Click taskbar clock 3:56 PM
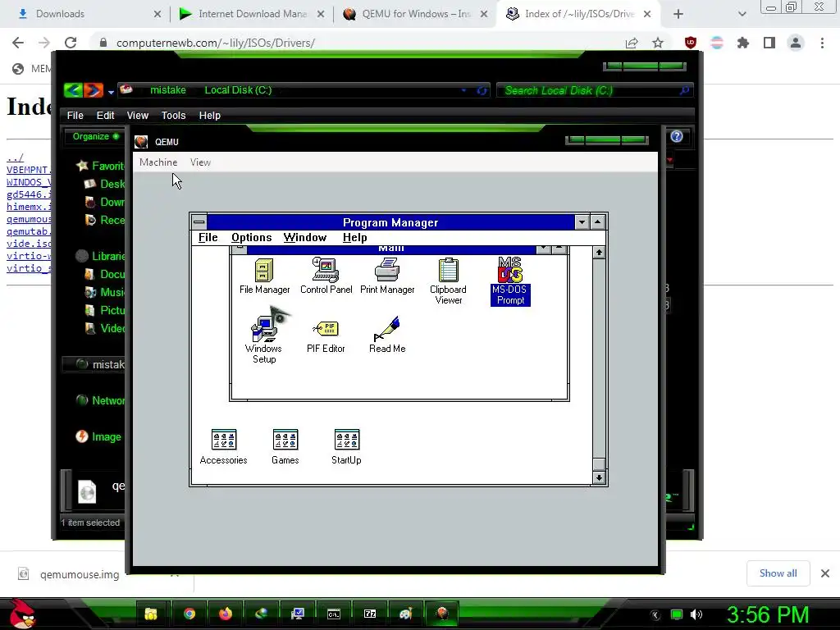This screenshot has width=840, height=630. point(768,614)
